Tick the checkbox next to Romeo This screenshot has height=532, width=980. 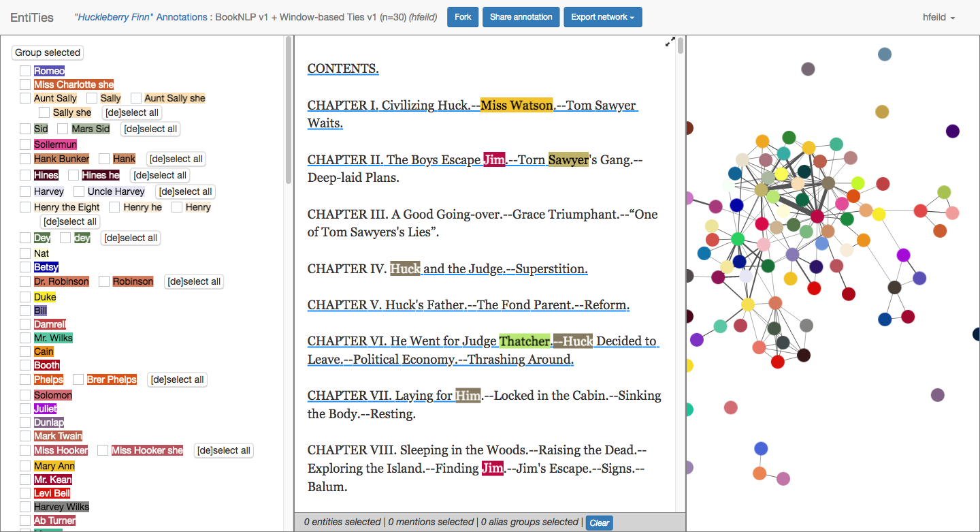[25, 71]
